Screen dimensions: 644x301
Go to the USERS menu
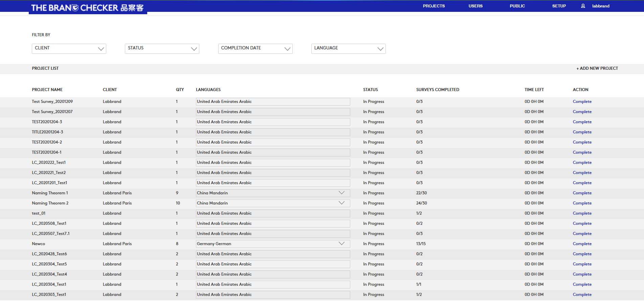click(475, 6)
